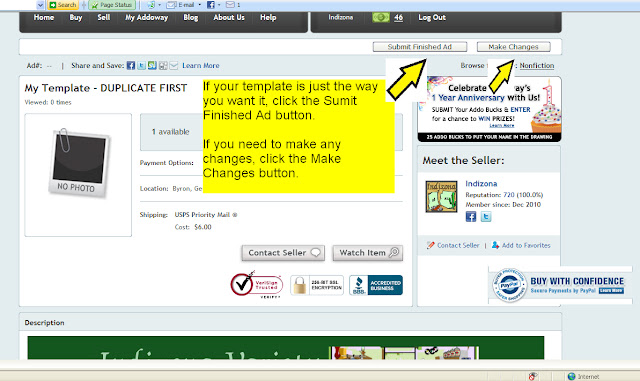The image size is (640, 381).
Task: Click the reputation score 720 link
Action: point(509,195)
